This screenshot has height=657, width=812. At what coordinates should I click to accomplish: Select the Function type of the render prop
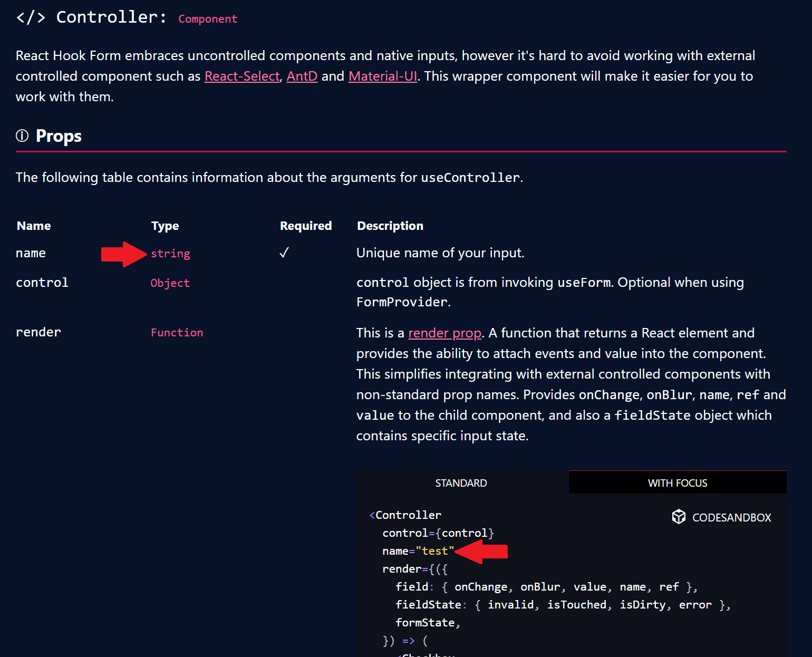tap(177, 332)
